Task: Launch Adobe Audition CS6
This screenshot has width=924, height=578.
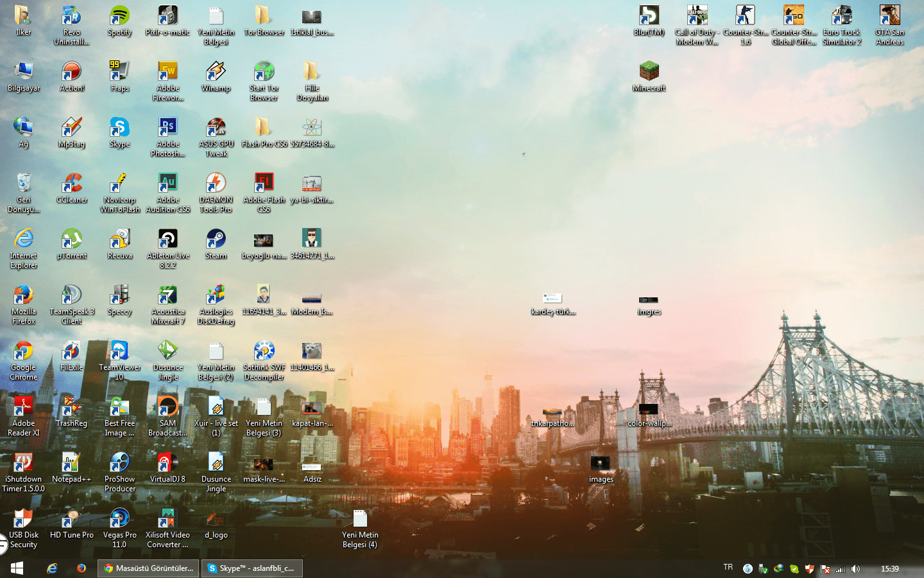Action: tap(167, 193)
